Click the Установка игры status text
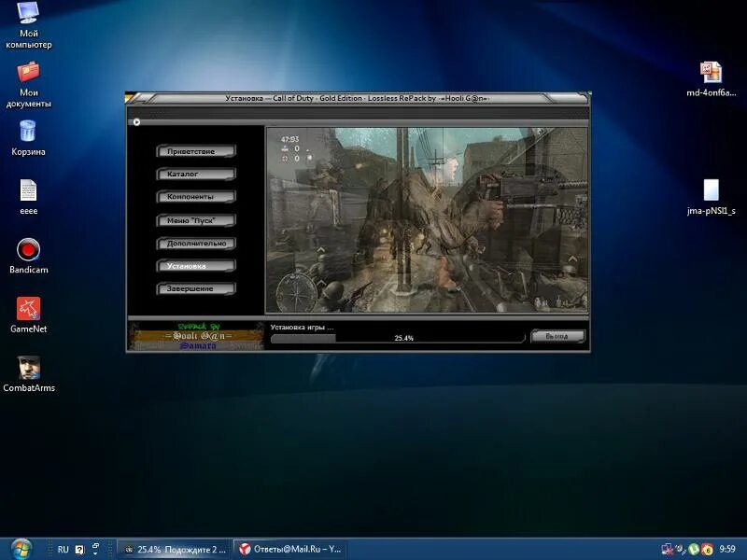 (302, 328)
